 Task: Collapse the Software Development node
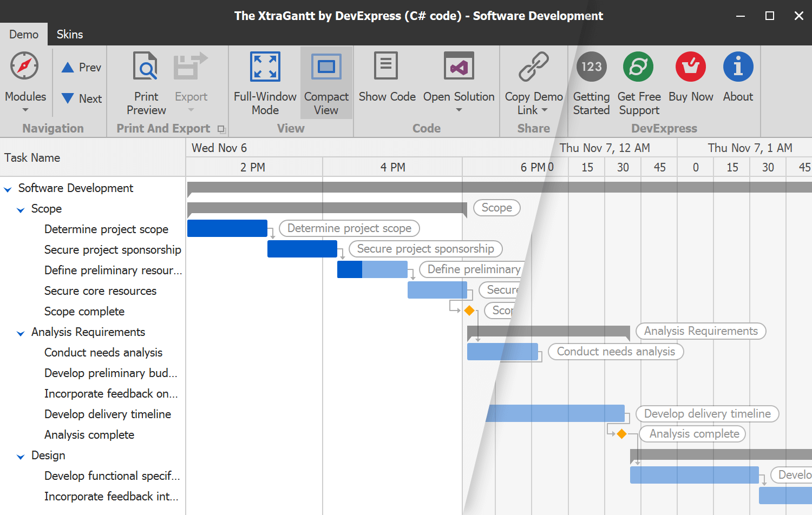(x=8, y=188)
